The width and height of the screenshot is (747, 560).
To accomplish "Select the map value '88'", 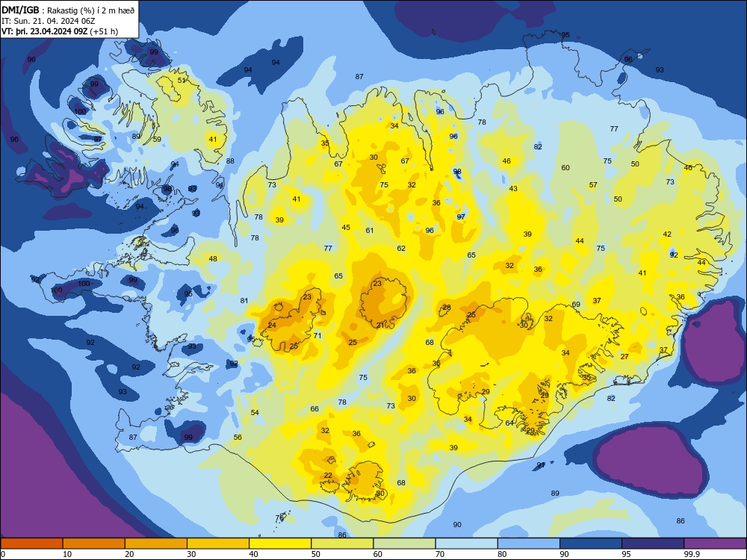I will [x=230, y=161].
